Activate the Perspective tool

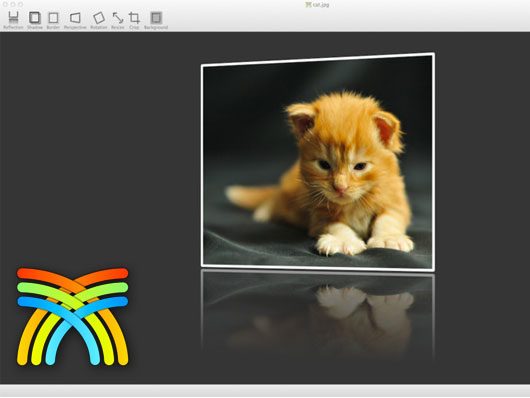75,20
